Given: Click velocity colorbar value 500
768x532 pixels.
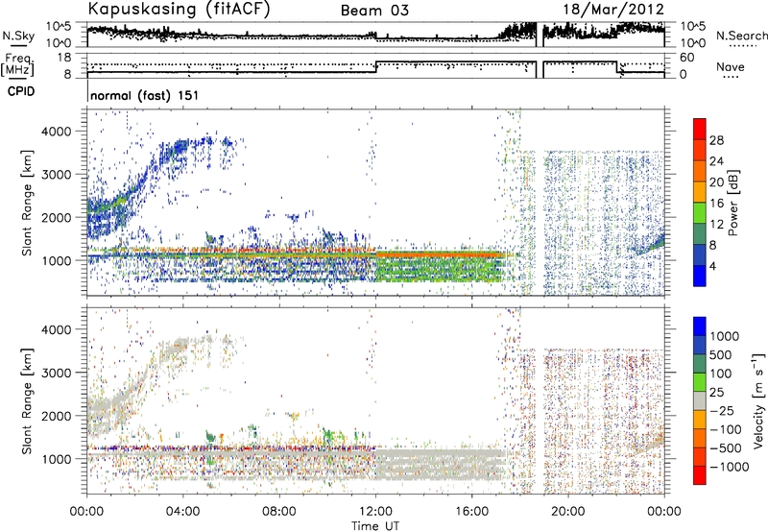Looking at the screenshot, I should (x=720, y=354).
